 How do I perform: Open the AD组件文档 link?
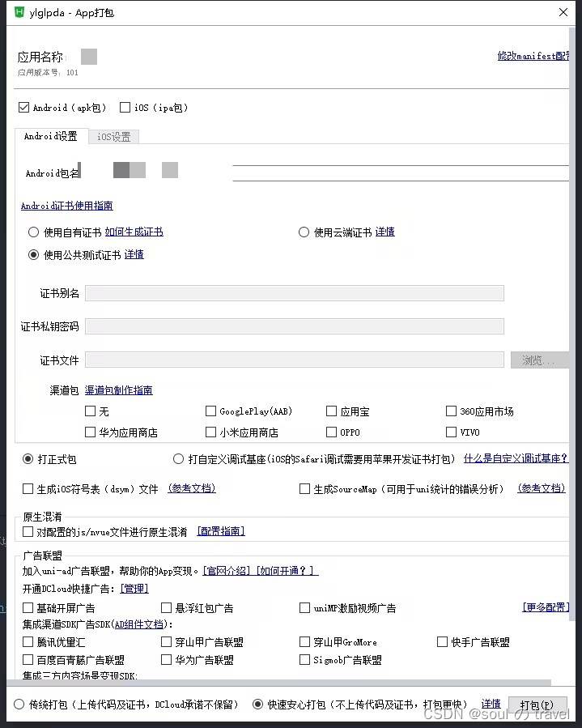click(138, 625)
